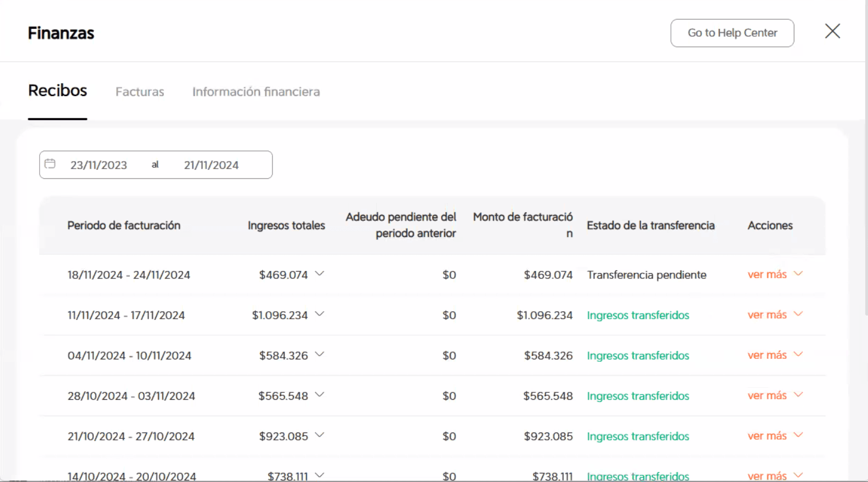
Task: Click Ingresos transferidos in 11/11/2024 row
Action: click(x=638, y=315)
